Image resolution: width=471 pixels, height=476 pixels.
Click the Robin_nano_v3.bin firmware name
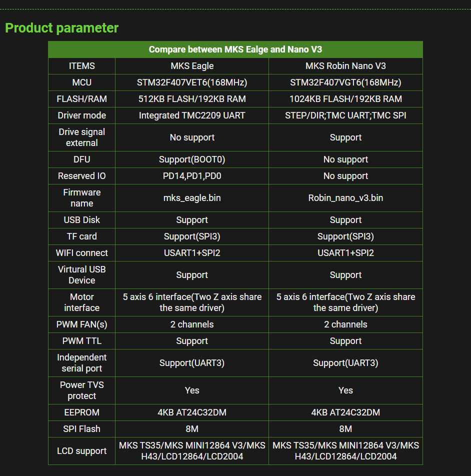[345, 198]
